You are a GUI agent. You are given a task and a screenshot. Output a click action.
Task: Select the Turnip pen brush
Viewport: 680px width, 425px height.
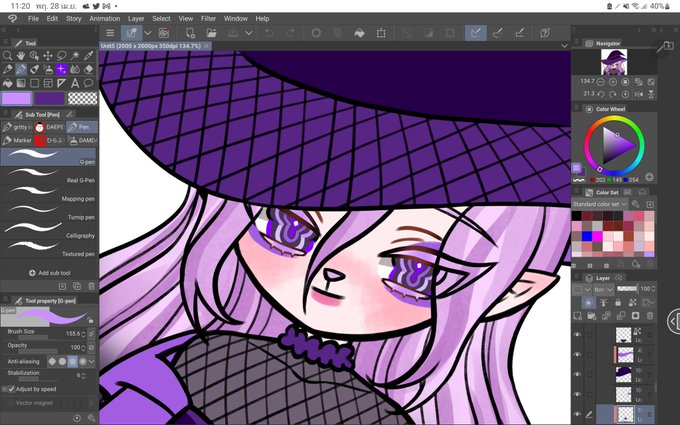click(48, 212)
